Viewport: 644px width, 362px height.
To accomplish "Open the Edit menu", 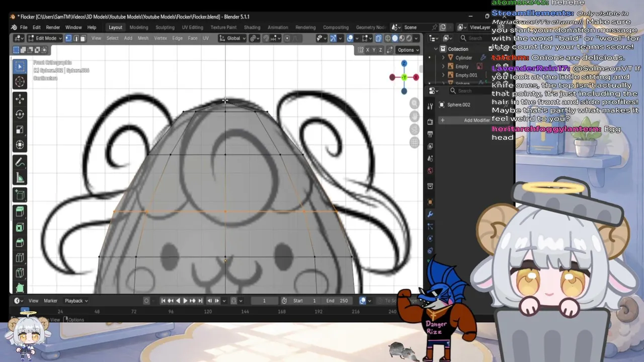I will click(37, 27).
